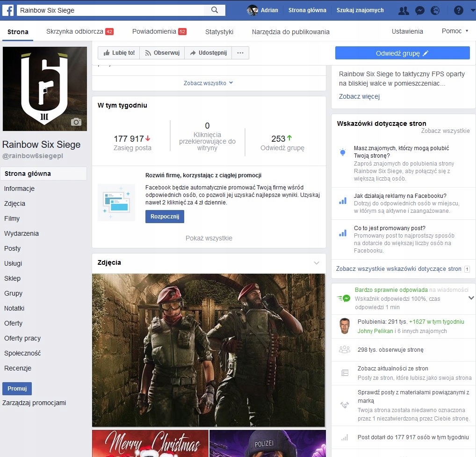Click the bar chart icon beside Jak działają reklamy
The height and width of the screenshot is (457, 476).
coord(343,201)
